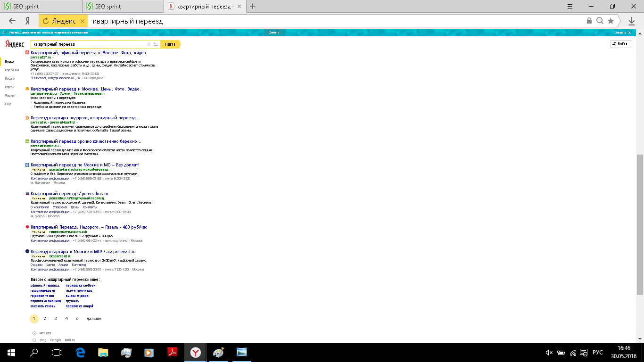The width and height of the screenshot is (644, 362).
Task: Switch to the first SEO sprint tab
Action: [x=41, y=7]
